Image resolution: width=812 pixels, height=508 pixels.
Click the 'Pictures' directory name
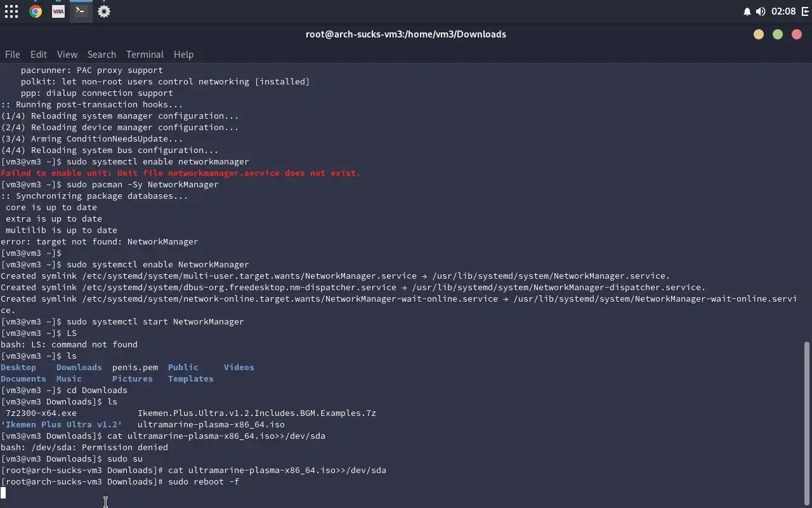[x=133, y=378]
